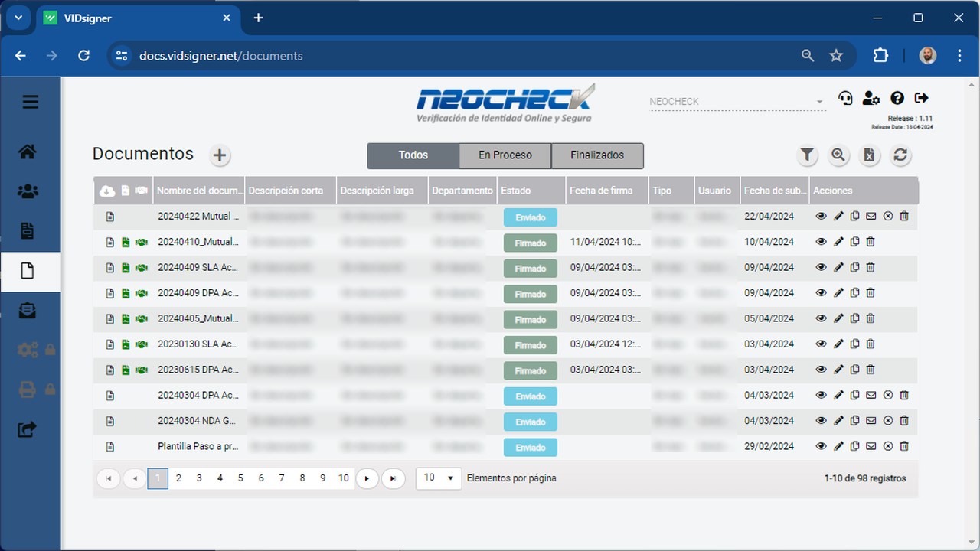Open a new Chrome tab
980x551 pixels.
(x=258, y=18)
